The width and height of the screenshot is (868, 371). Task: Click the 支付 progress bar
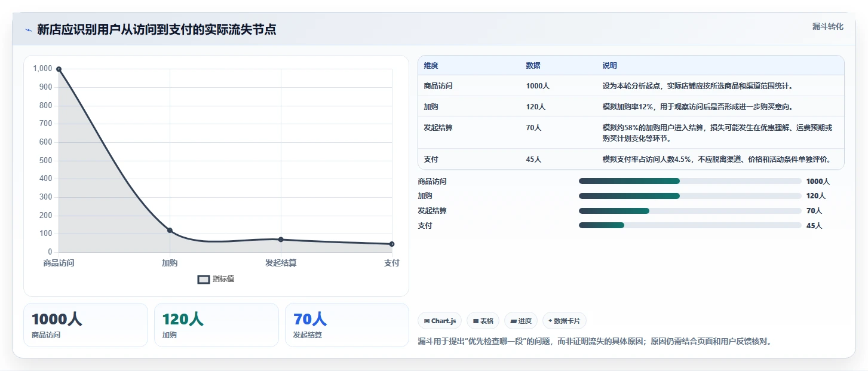point(690,225)
